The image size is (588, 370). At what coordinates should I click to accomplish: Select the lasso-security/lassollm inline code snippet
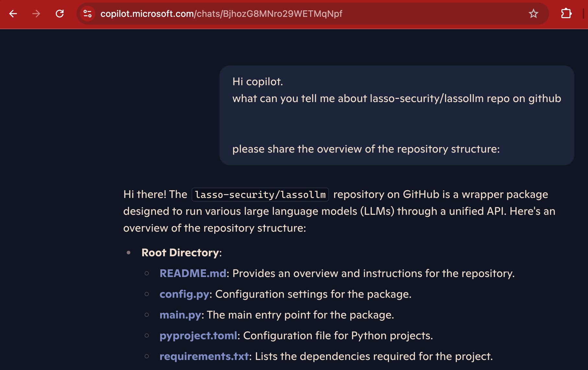[x=260, y=194]
